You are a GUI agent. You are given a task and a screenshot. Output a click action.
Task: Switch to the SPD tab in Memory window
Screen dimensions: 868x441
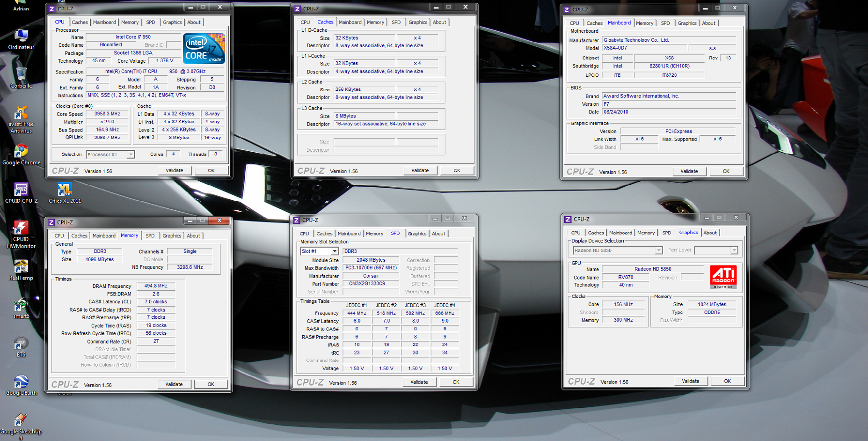coord(150,236)
